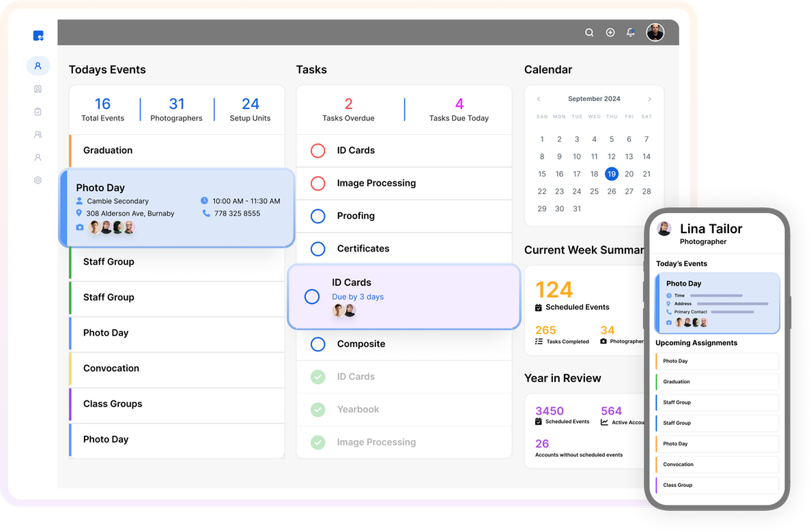
Task: Open the settings gear in the sidebar
Action: click(38, 179)
